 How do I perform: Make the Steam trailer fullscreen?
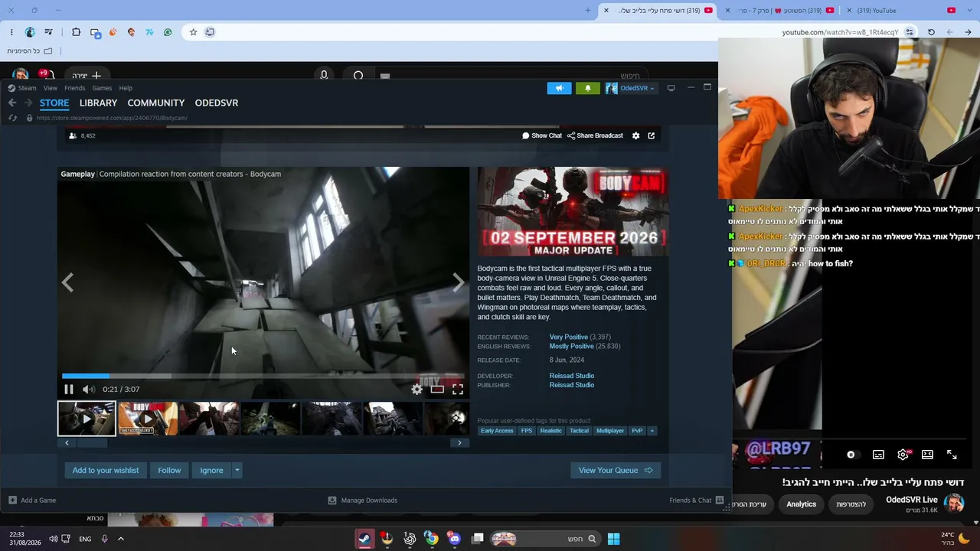point(458,390)
